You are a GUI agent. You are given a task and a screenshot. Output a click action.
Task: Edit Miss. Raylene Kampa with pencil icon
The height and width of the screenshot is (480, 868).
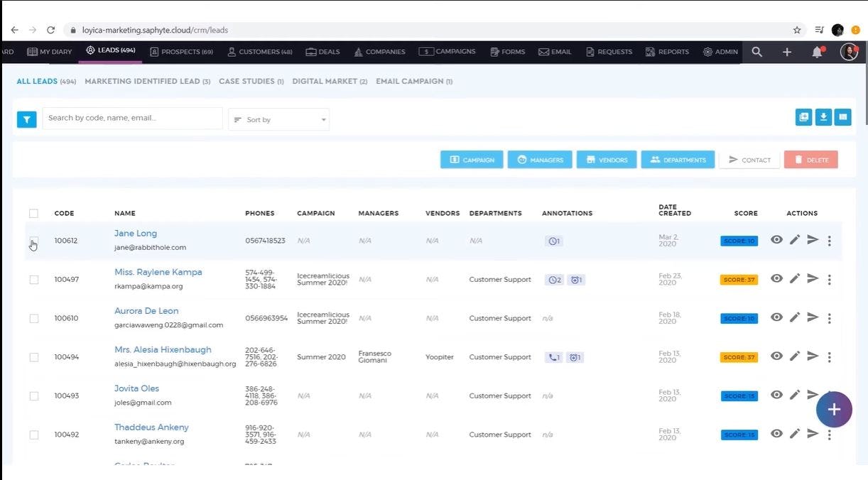tap(795, 279)
